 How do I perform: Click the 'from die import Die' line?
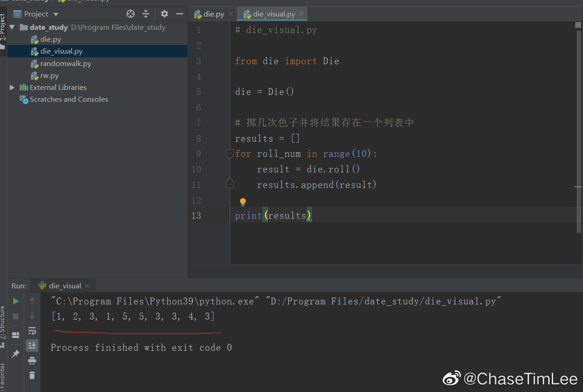[x=287, y=61]
